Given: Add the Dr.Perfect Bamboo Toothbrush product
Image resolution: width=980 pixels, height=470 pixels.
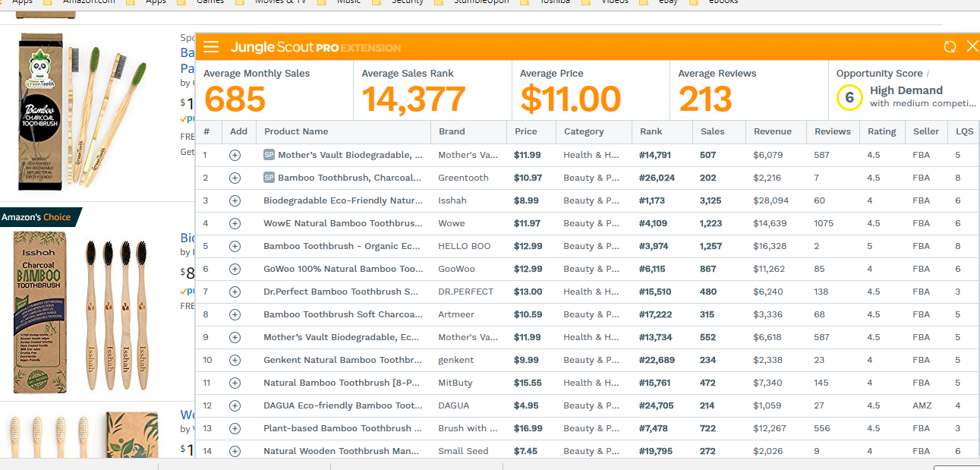Looking at the screenshot, I should (x=235, y=292).
